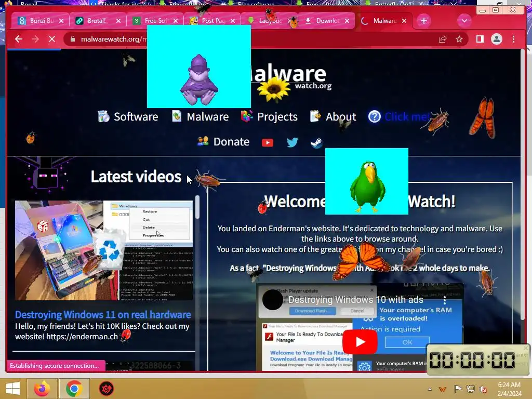Open the Chrome three-dot menu
The height and width of the screenshot is (399, 532).
point(513,39)
